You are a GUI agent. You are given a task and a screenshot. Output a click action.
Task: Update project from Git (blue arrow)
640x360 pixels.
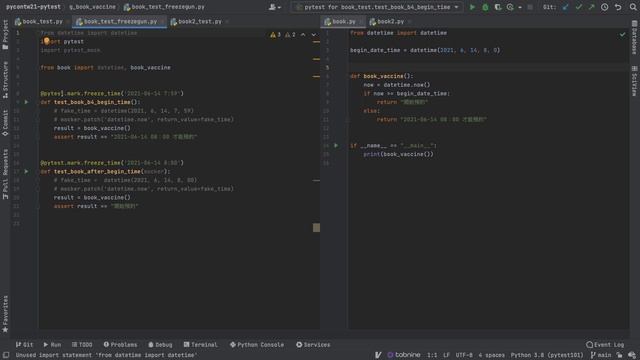pos(565,7)
